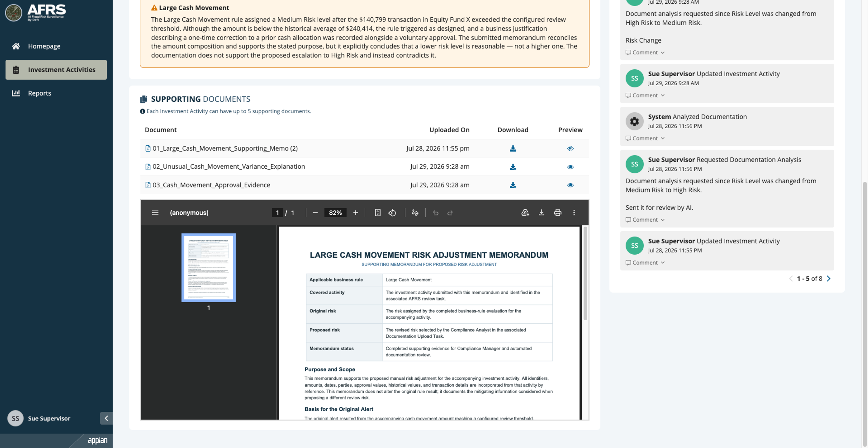Viewport: 868px width, 448px height.
Task: Zoom out the PDF with the minus button
Action: click(x=315, y=213)
